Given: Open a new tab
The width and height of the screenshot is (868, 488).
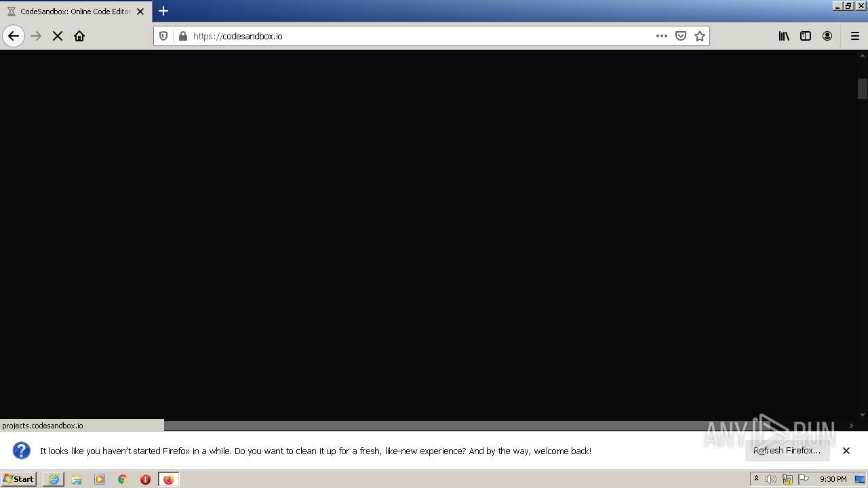Looking at the screenshot, I should click(x=163, y=11).
